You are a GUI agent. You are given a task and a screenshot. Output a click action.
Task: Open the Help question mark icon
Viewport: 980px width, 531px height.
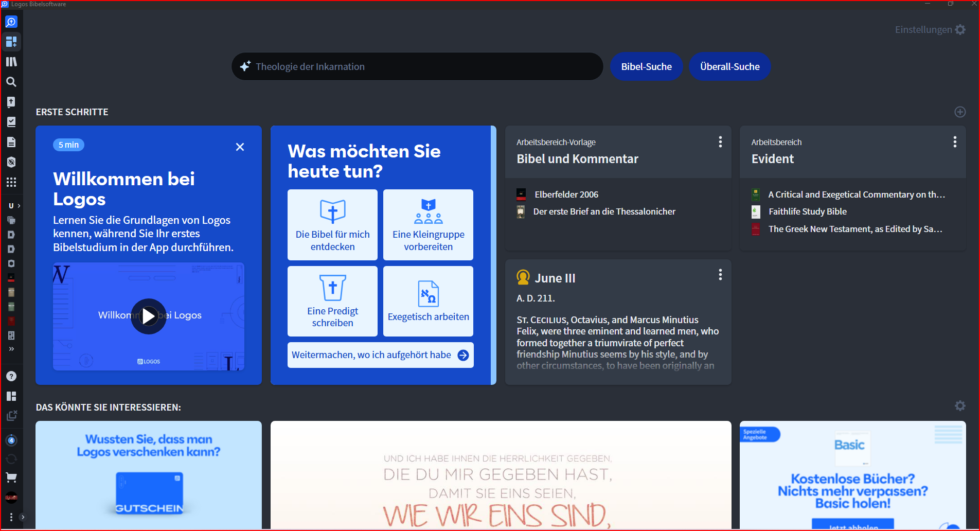(x=11, y=376)
